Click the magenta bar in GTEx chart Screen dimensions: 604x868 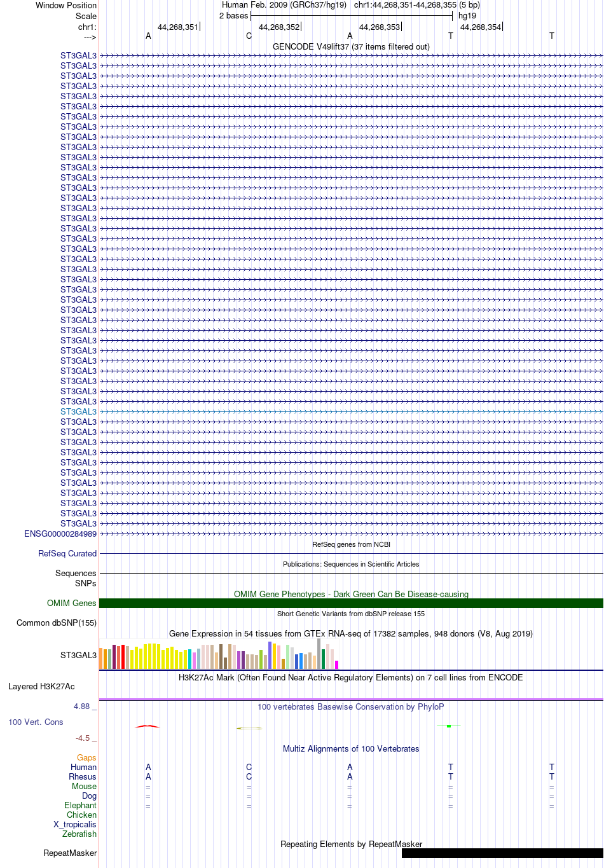click(337, 665)
